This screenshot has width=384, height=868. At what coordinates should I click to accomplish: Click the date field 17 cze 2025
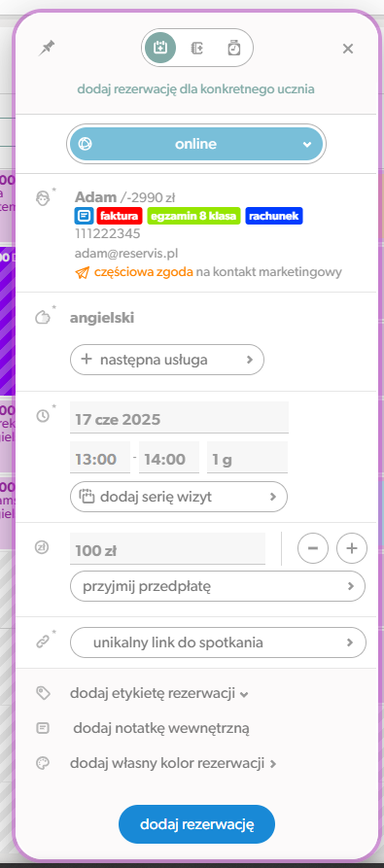pyautogui.click(x=179, y=419)
